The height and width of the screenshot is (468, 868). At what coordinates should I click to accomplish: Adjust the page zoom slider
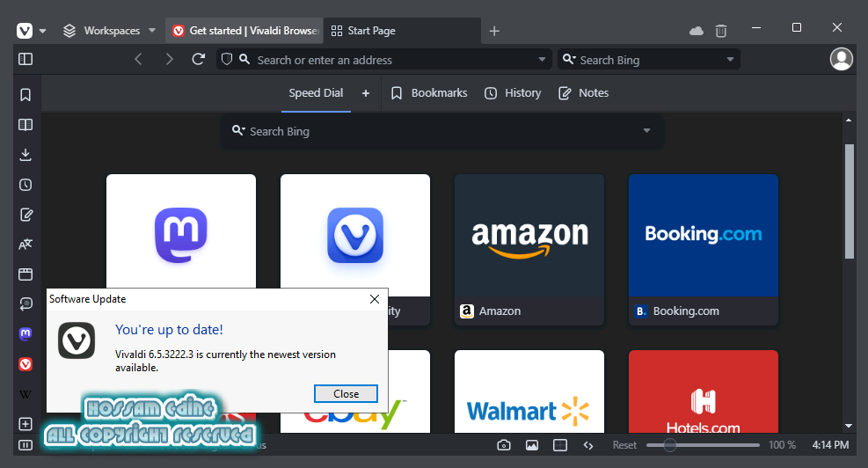[x=703, y=445]
